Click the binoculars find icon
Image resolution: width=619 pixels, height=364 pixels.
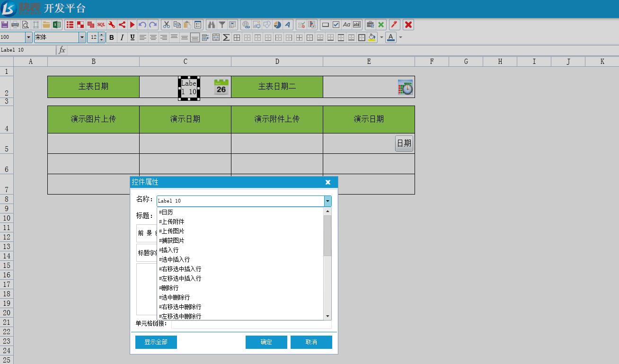pyautogui.click(x=211, y=25)
